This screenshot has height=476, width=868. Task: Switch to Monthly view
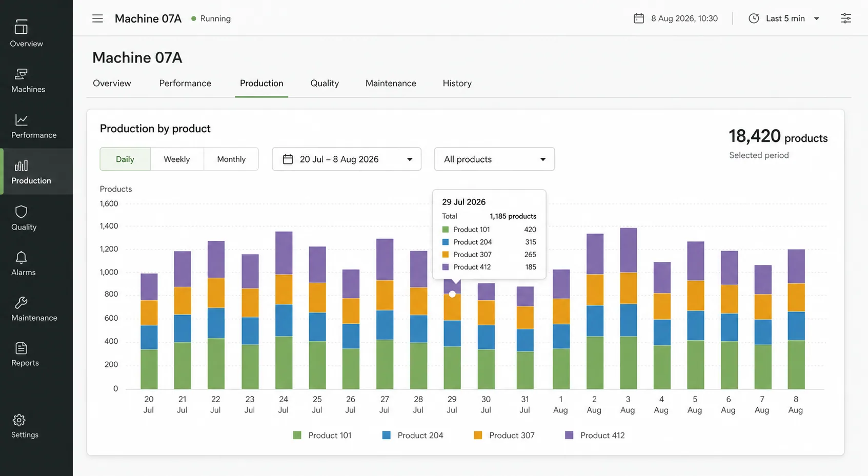231,159
